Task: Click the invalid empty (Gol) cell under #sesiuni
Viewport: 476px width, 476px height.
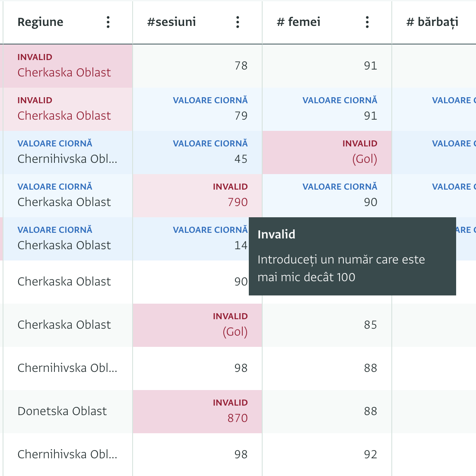Action: pos(197,325)
